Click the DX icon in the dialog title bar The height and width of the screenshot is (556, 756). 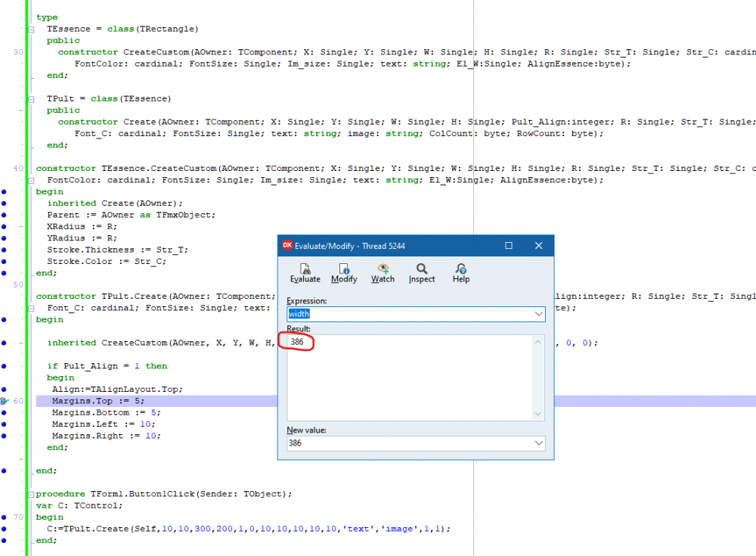coord(287,245)
